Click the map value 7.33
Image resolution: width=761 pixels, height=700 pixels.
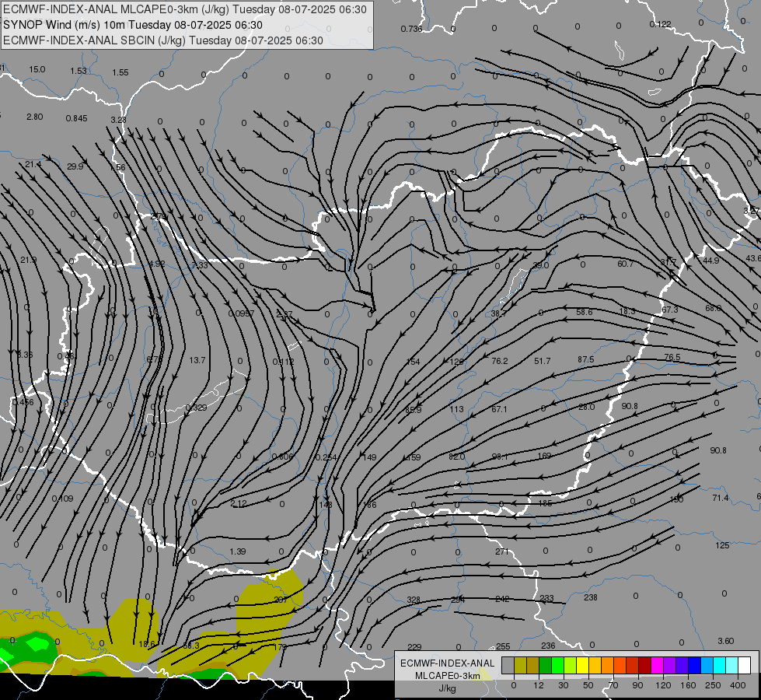(x=200, y=265)
